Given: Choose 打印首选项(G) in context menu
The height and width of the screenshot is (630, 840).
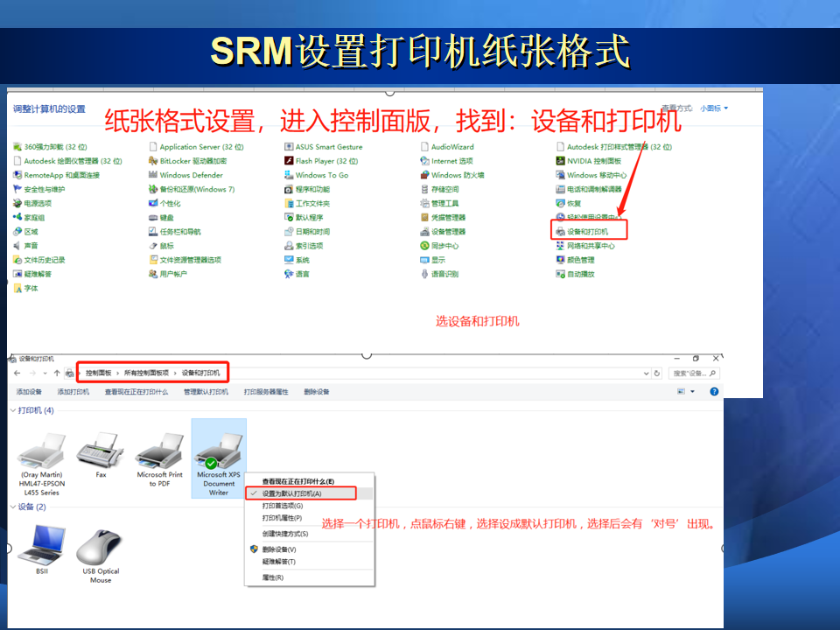Looking at the screenshot, I should coord(283,506).
